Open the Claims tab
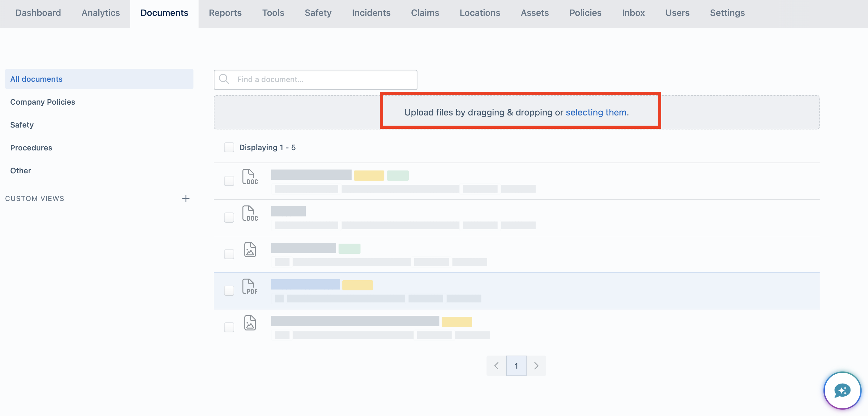 424,13
